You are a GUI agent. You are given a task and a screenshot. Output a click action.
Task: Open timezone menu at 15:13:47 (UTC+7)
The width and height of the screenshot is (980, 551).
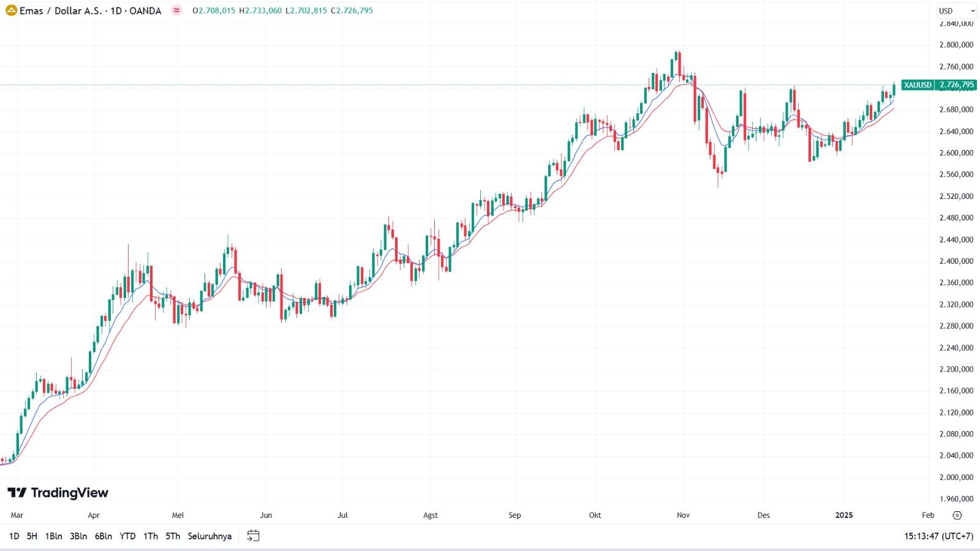pyautogui.click(x=938, y=536)
